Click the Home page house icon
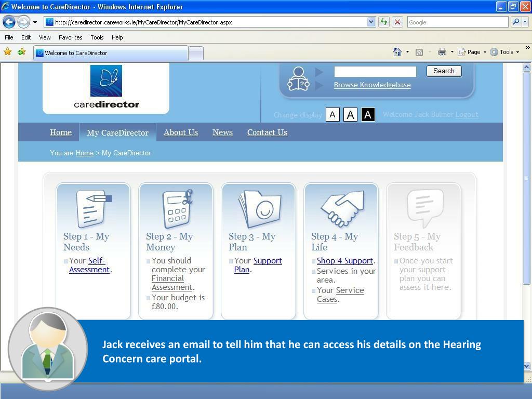The height and width of the screenshot is (399, 532). click(397, 52)
